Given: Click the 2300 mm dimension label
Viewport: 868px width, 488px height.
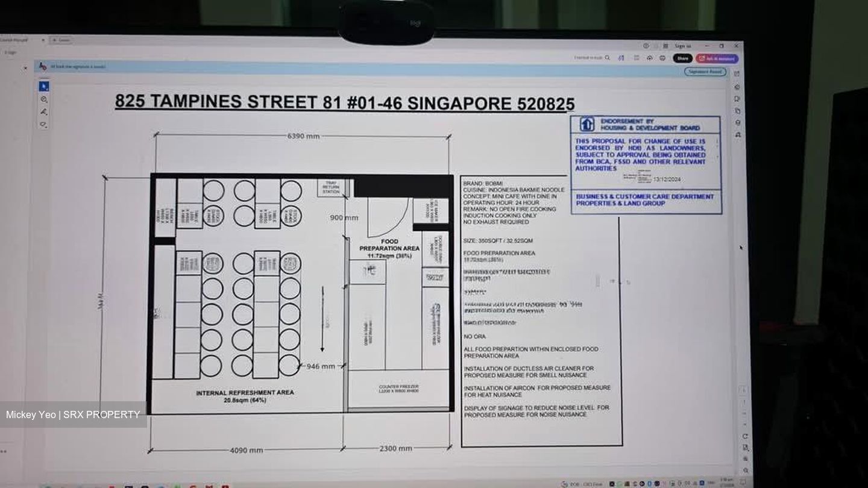Looking at the screenshot, I should pos(396,448).
